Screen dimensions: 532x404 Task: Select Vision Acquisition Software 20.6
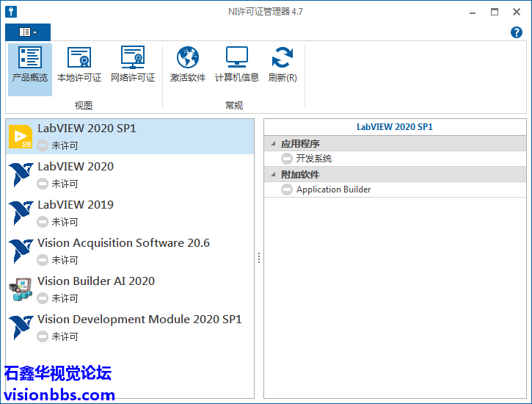[x=123, y=243]
